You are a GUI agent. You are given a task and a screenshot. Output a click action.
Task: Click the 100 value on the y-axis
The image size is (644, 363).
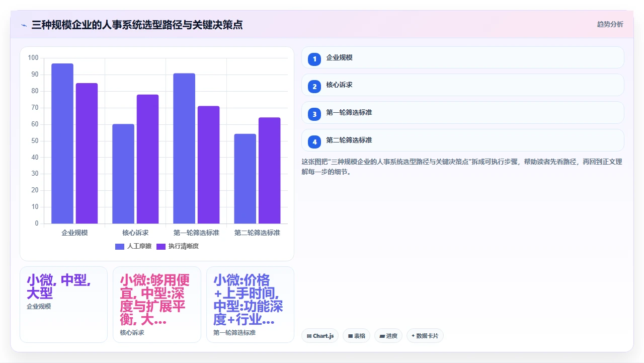click(33, 58)
